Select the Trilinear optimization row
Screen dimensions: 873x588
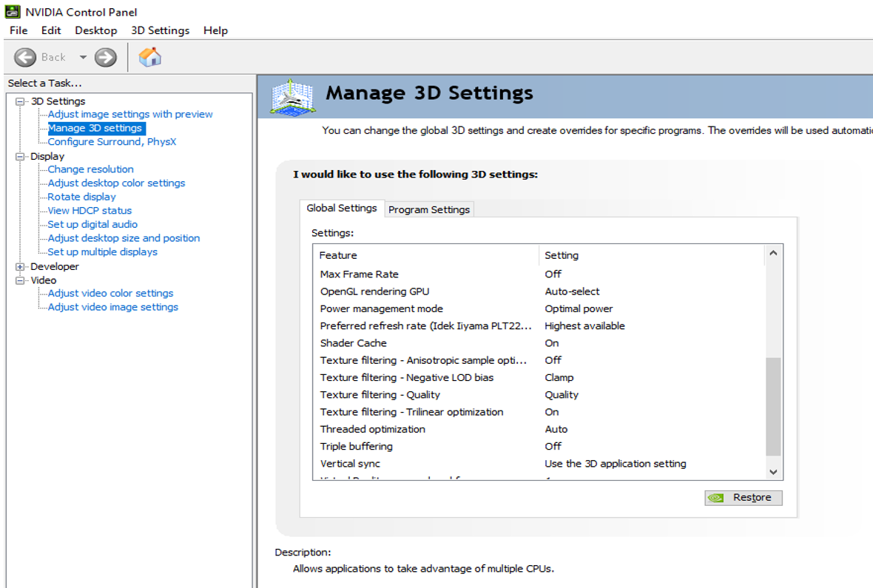point(539,413)
